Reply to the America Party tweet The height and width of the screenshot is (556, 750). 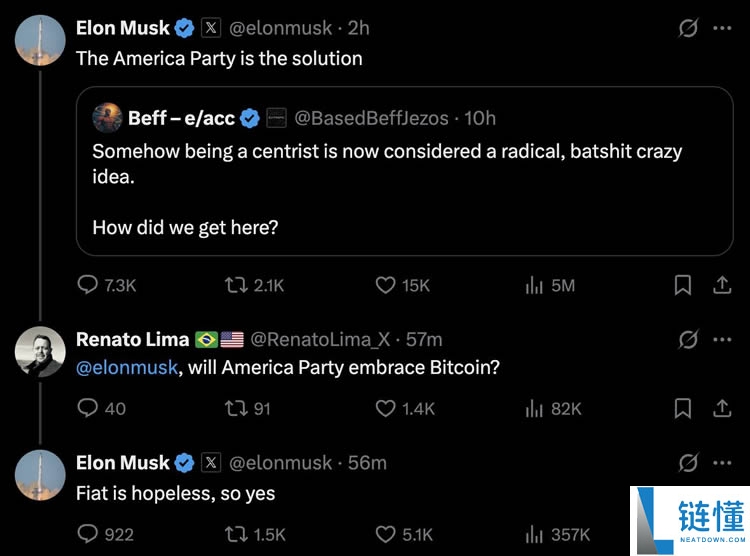[88, 285]
